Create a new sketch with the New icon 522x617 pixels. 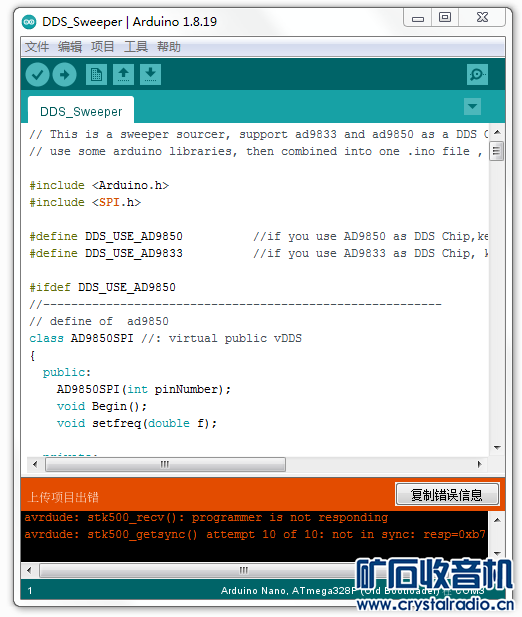click(x=96, y=74)
